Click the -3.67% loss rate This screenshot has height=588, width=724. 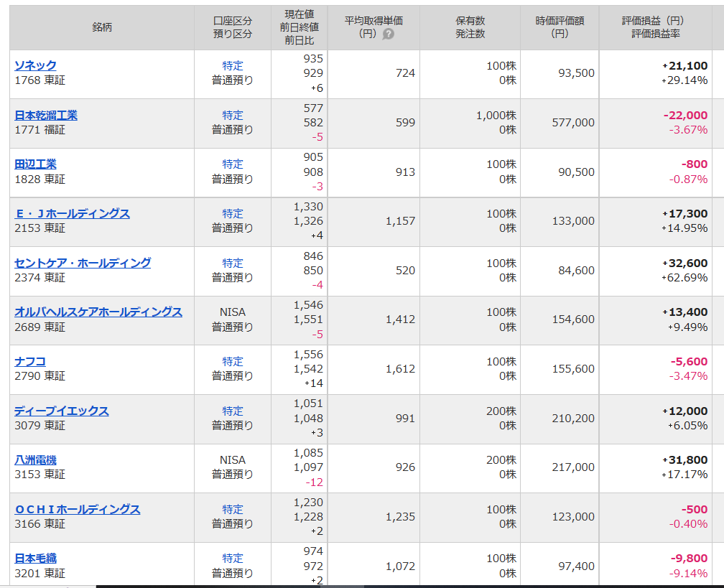pos(688,130)
